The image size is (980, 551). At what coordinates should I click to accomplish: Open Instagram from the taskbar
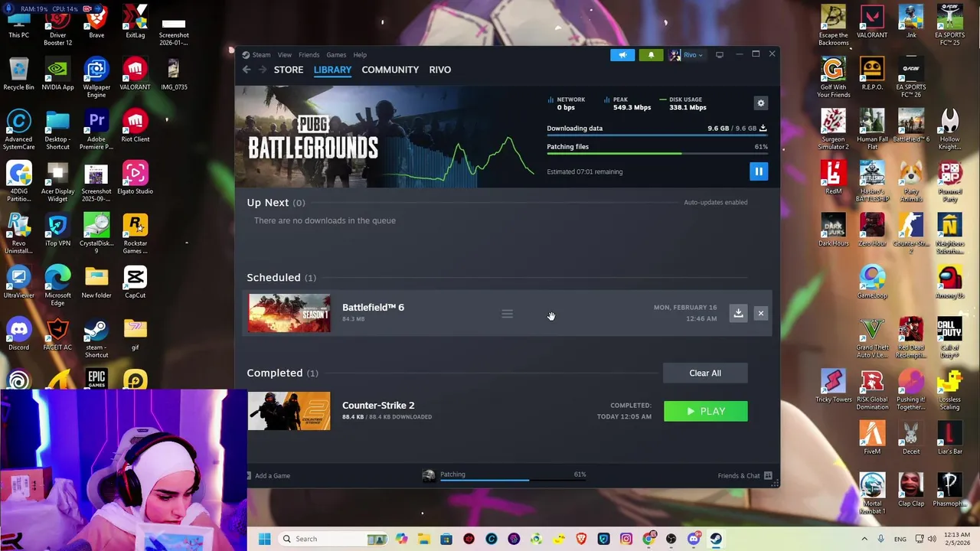tap(626, 539)
